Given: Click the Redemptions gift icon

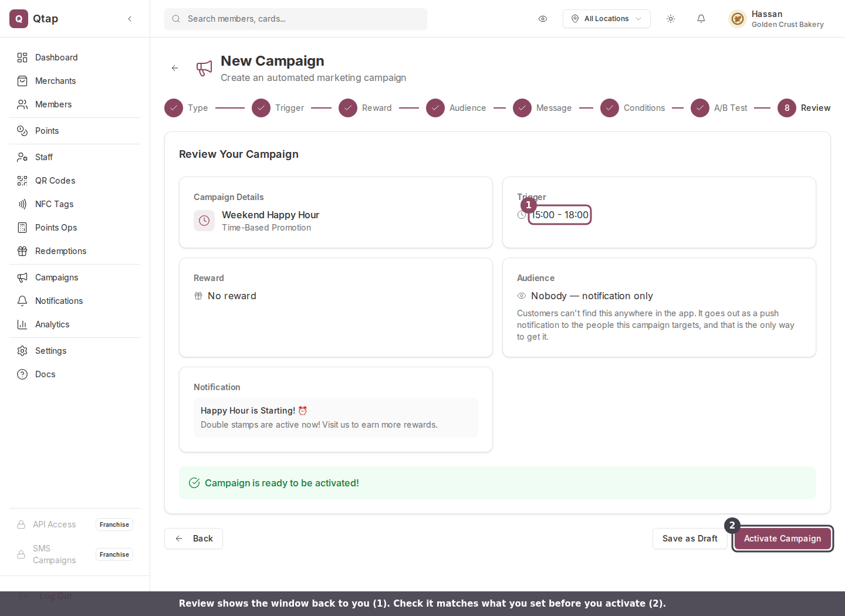Looking at the screenshot, I should [x=22, y=251].
